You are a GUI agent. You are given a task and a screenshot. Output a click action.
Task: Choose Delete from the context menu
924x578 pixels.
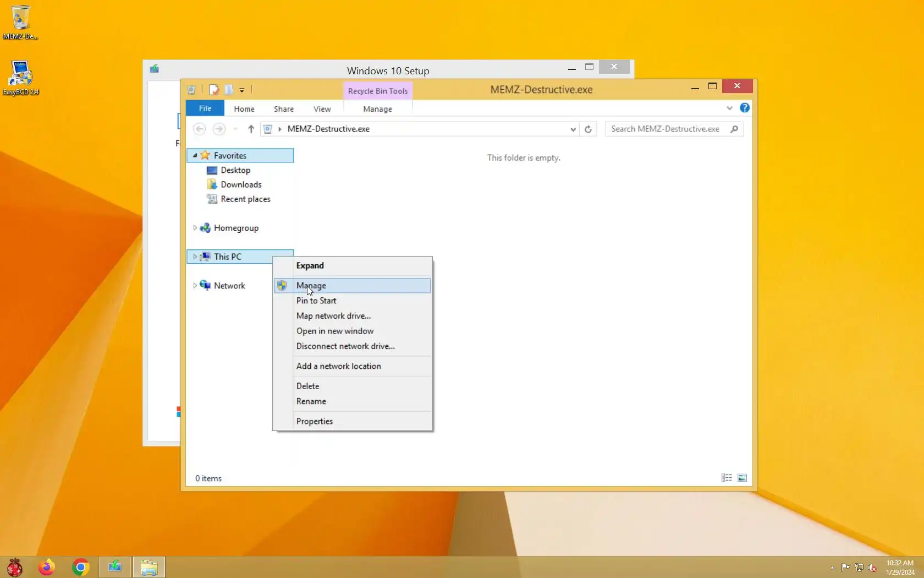(x=353, y=386)
